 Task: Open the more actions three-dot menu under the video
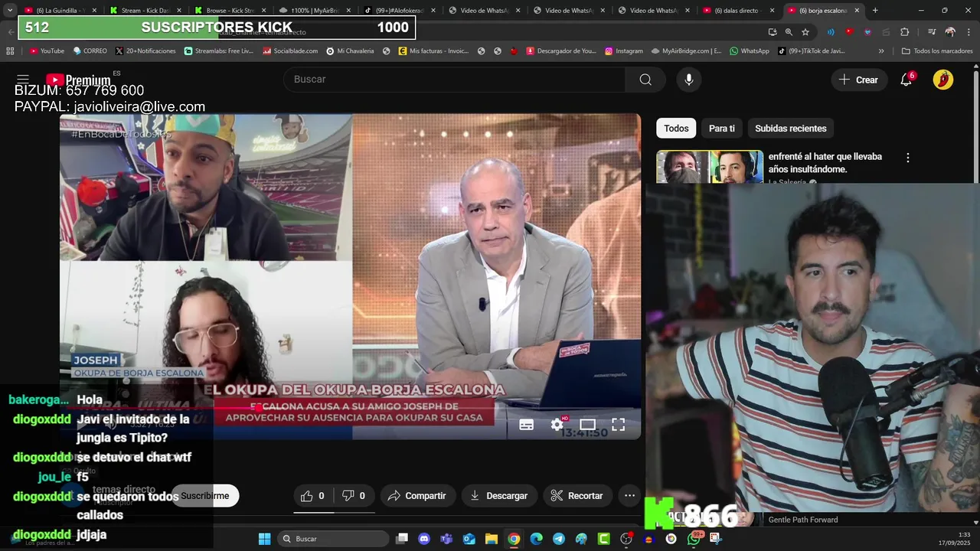click(x=629, y=496)
